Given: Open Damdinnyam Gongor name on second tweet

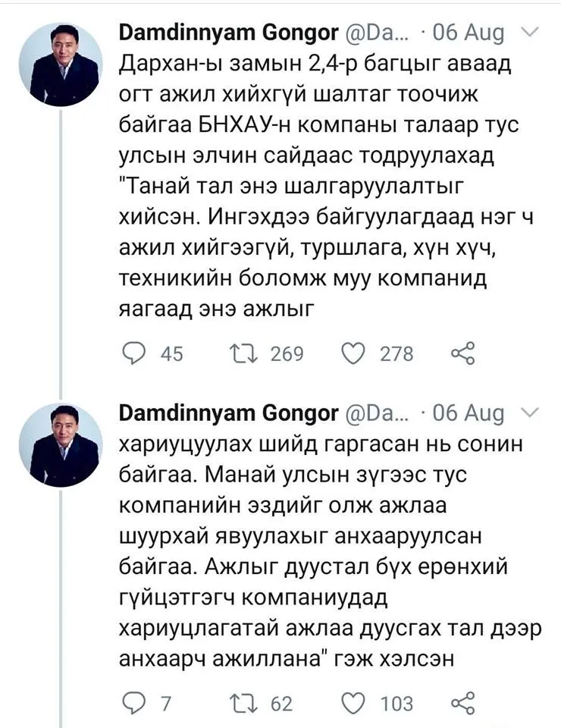Looking at the screenshot, I should coord(229,413).
